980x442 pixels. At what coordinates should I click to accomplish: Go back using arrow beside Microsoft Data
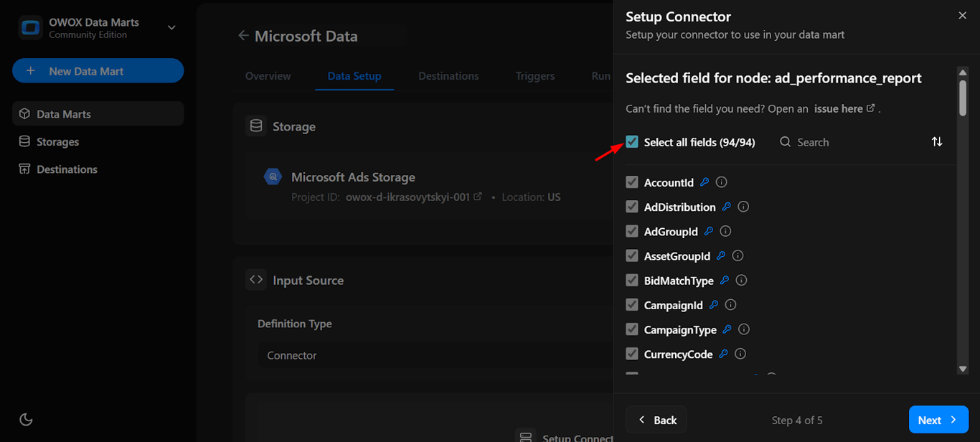[243, 35]
